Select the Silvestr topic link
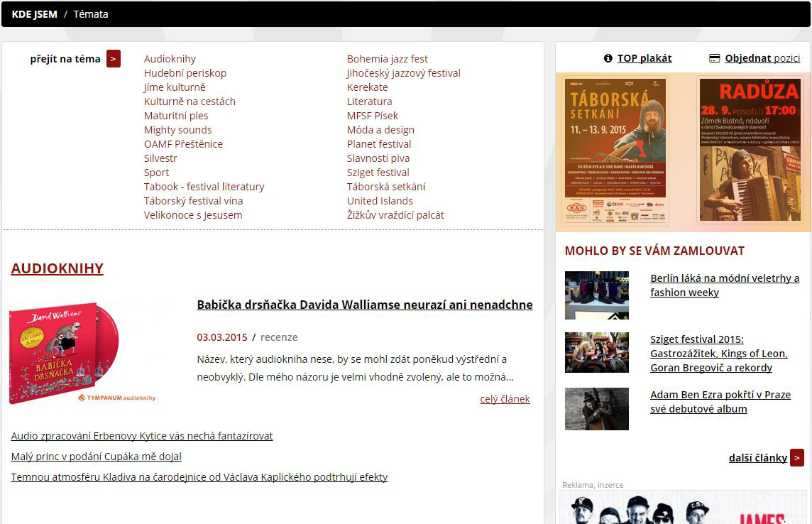Viewport: 812px width, 524px height. (160, 158)
